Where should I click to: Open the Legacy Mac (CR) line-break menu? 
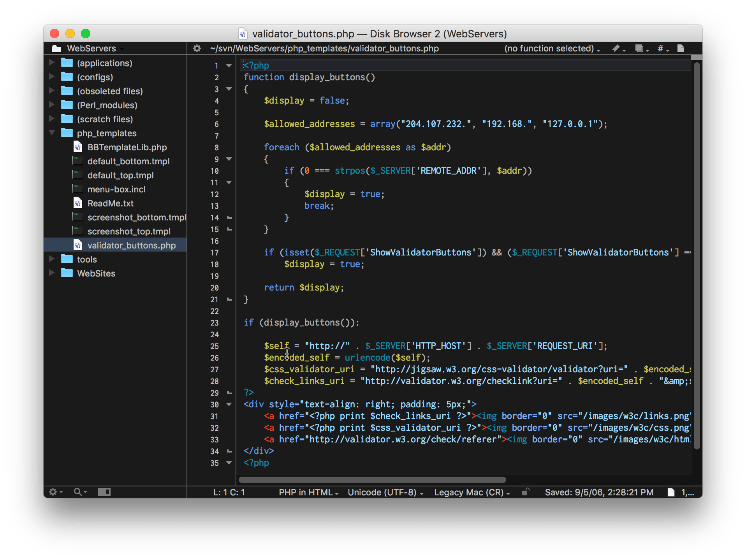click(471, 492)
